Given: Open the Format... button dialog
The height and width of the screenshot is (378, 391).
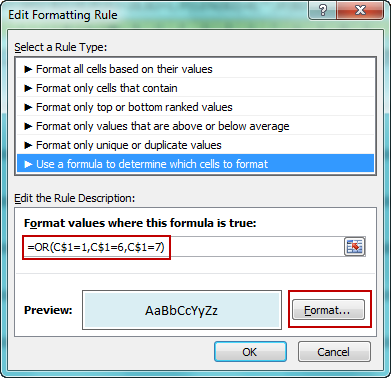Looking at the screenshot, I should tap(328, 310).
